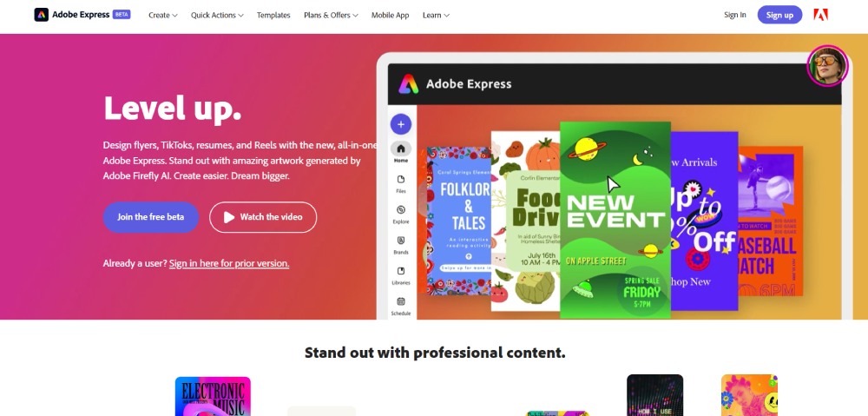Open the Mobile App menu item
868x416 pixels.
coord(391,16)
